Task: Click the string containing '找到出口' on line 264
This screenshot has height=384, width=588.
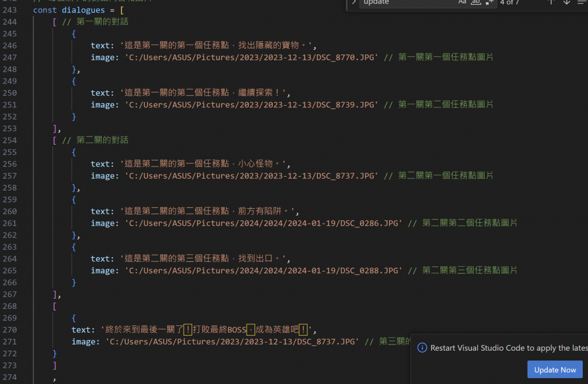Action: pyautogui.click(x=203, y=259)
